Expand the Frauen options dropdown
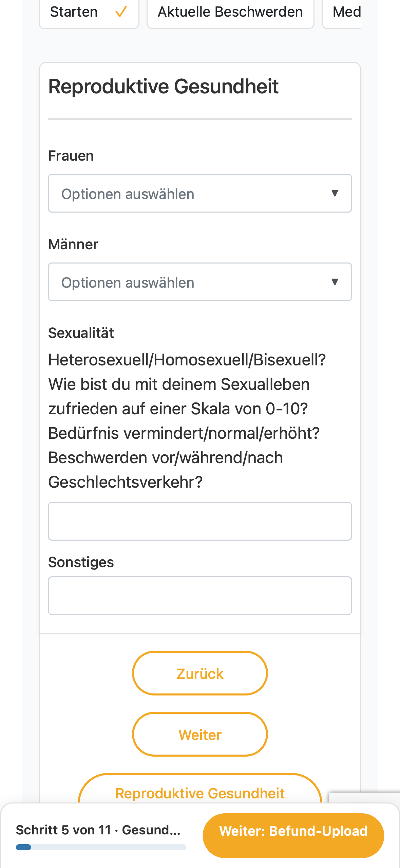Viewport: 400px width, 868px height. point(200,194)
